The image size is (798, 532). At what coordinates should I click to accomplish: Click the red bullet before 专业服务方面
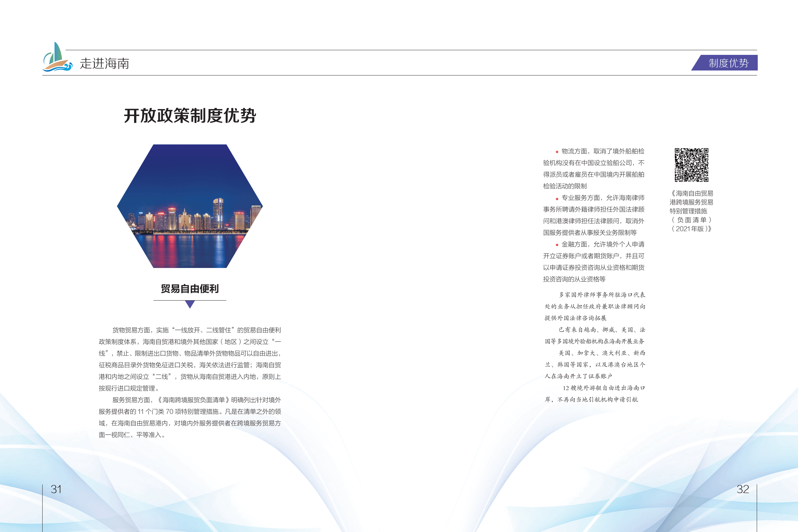tap(557, 199)
